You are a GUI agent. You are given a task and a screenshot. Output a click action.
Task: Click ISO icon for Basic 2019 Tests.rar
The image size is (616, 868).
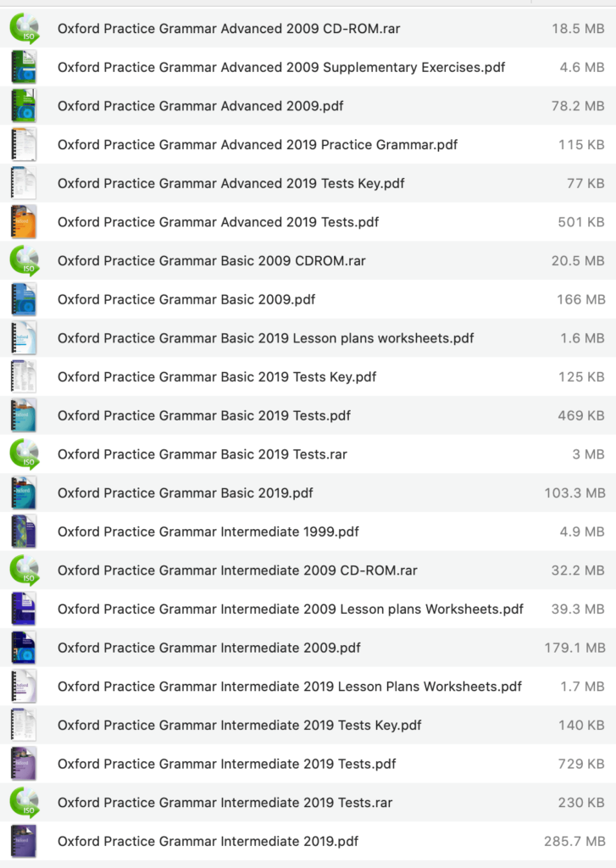(x=24, y=454)
